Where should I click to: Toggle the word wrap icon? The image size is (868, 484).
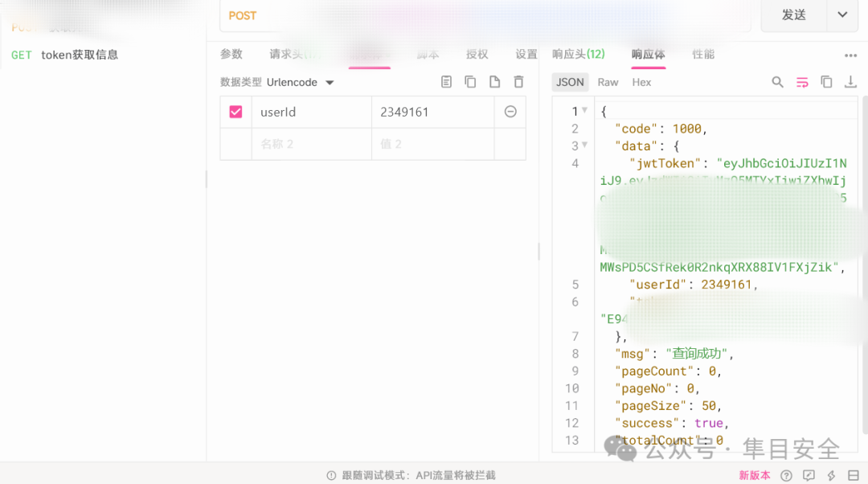pyautogui.click(x=802, y=83)
